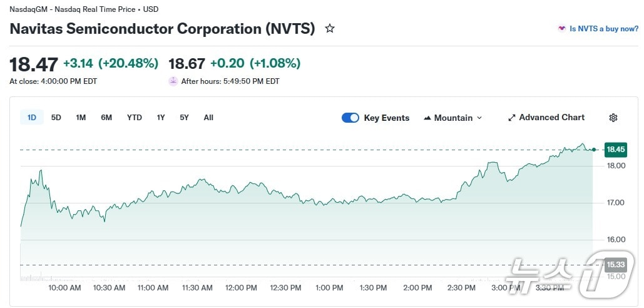
Task: Switch chart to YTD range
Action: [135, 118]
